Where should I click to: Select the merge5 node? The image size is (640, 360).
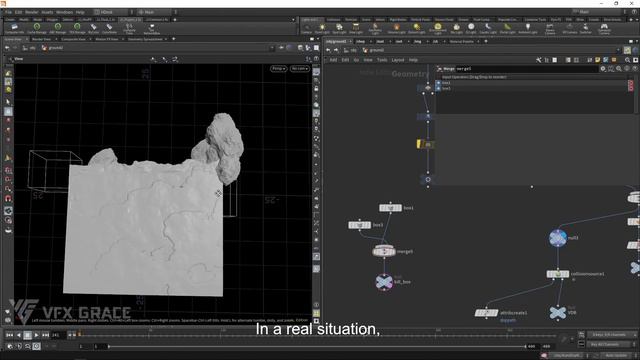(x=384, y=251)
